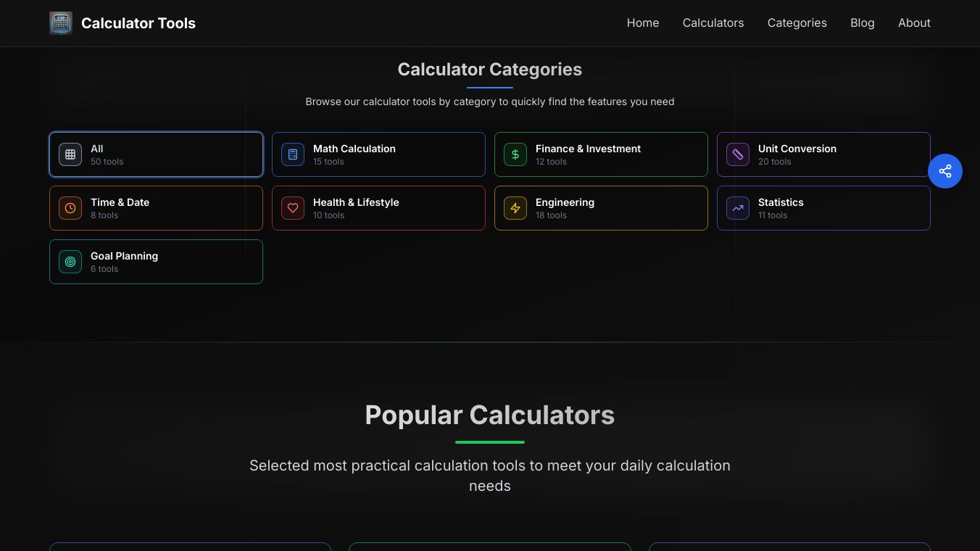Click the lightning bolt Engineering icon
Screen dimensions: 980x551
[515, 208]
